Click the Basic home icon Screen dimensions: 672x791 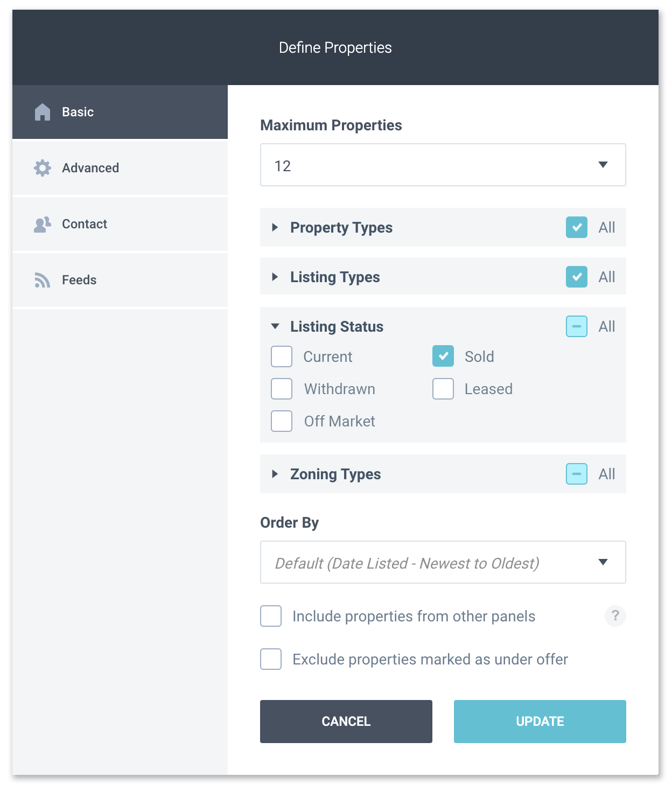(x=43, y=112)
